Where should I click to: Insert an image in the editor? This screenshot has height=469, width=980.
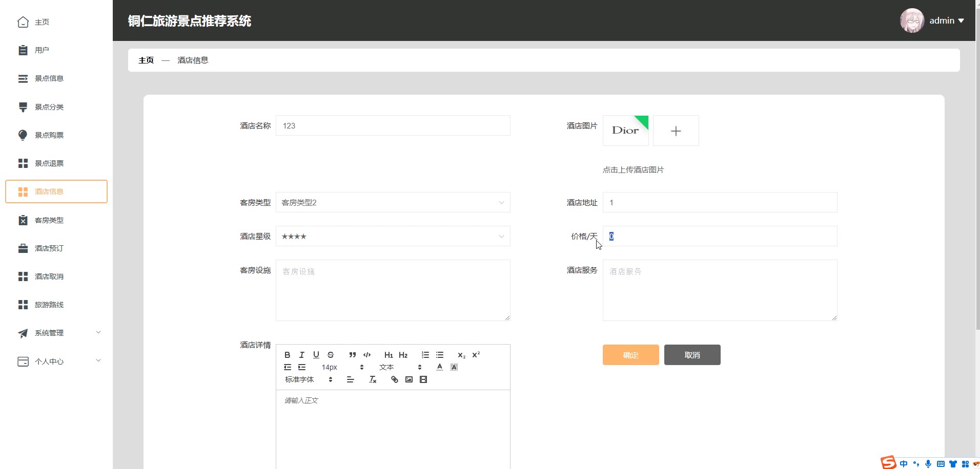coord(409,379)
